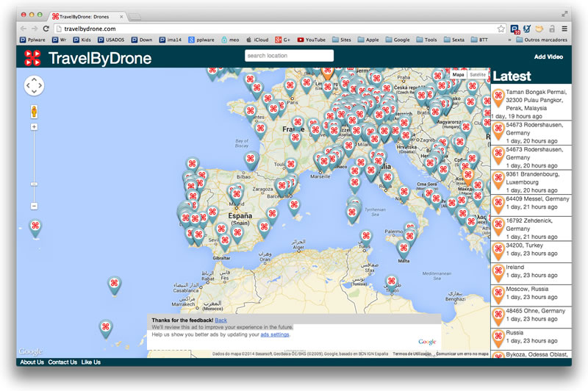Open the drone marker near Tunis
The width and height of the screenshot is (588, 391).
[x=366, y=238]
